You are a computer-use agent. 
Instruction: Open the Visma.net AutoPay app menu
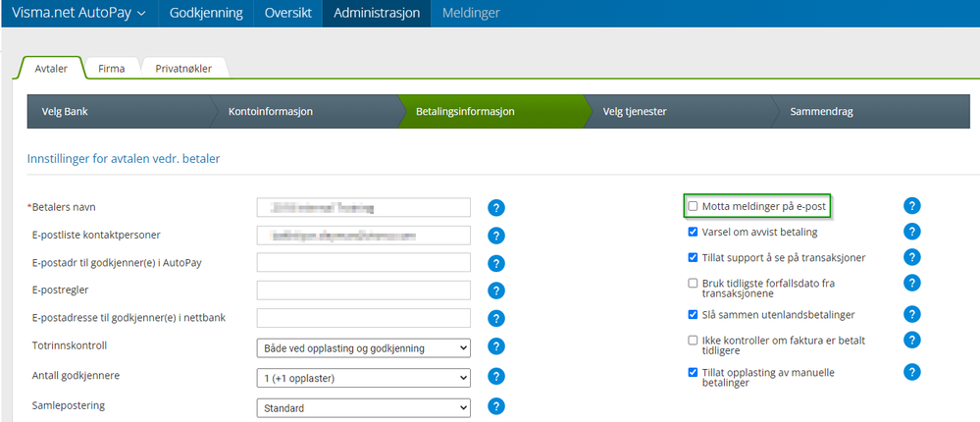click(78, 13)
